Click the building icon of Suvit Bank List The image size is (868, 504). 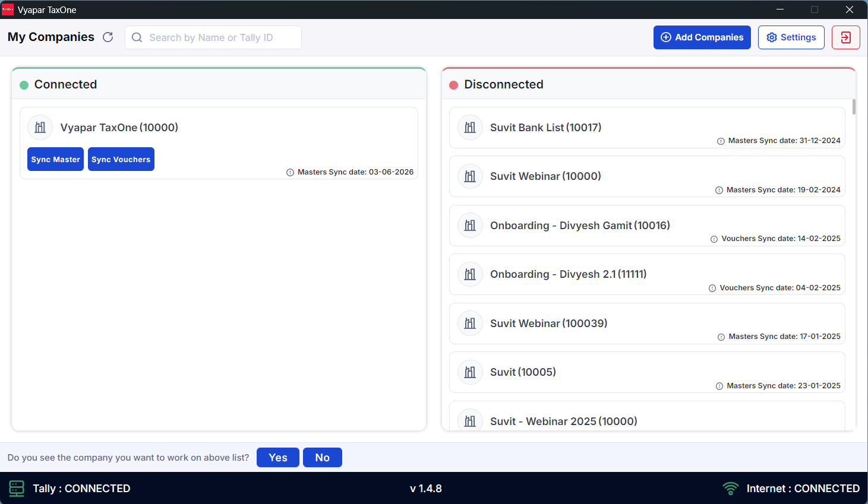[x=470, y=128]
